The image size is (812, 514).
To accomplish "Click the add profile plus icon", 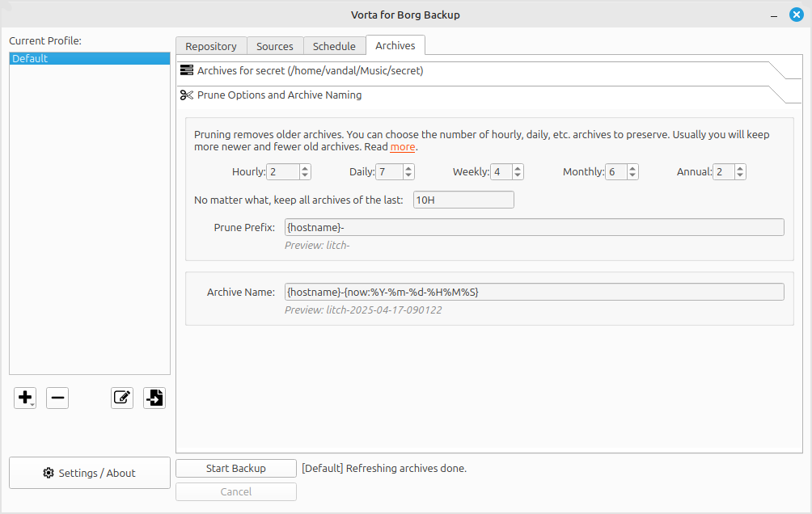I will pos(24,398).
